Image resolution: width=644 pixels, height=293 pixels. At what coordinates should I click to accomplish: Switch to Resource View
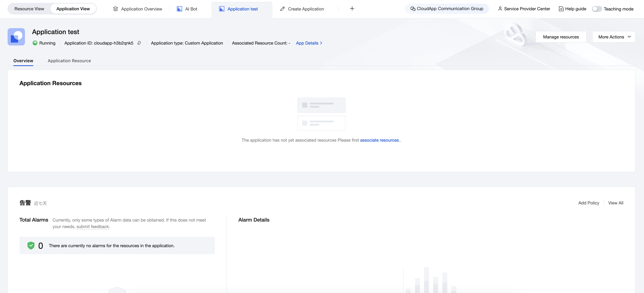[29, 9]
